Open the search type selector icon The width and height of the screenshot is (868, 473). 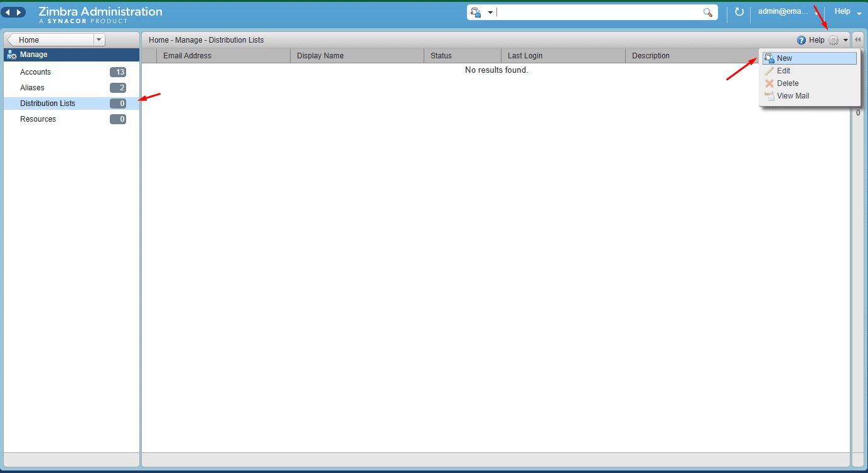476,13
